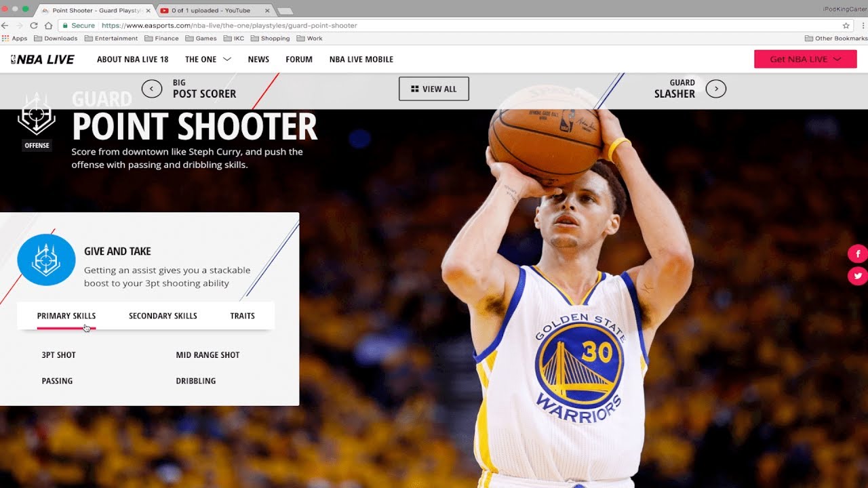Screen dimensions: 868x488
Task: Open a new browser tab
Action: pos(285,11)
